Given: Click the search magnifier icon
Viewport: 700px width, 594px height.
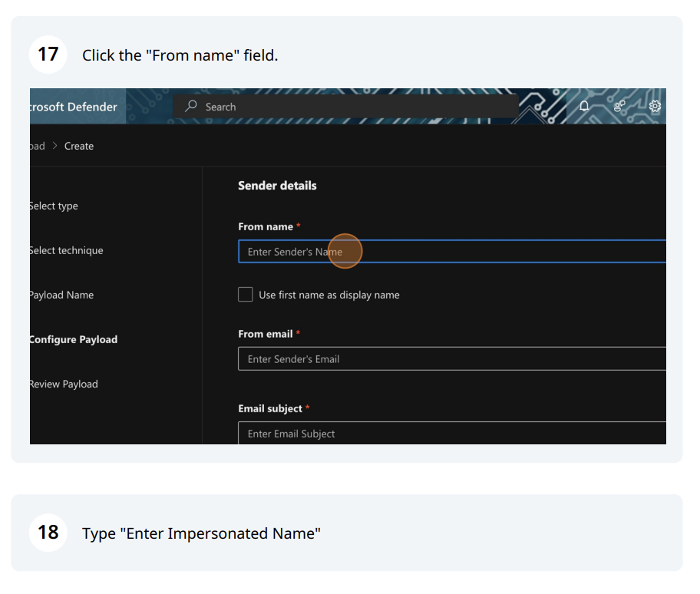Looking at the screenshot, I should tap(192, 107).
